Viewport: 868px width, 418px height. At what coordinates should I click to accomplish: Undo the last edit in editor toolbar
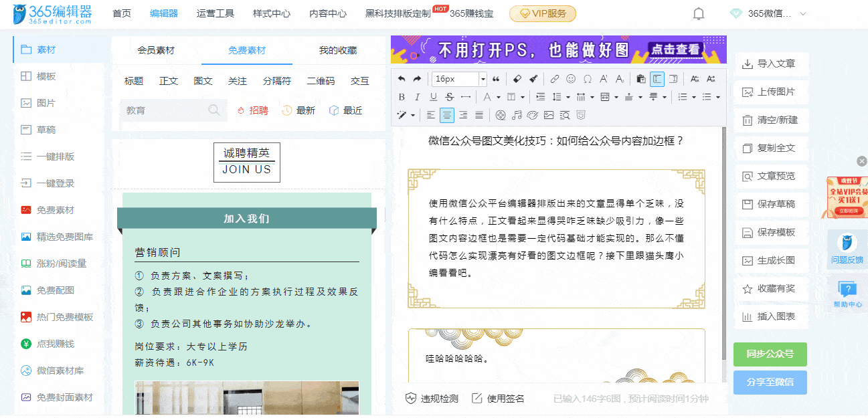(x=401, y=79)
